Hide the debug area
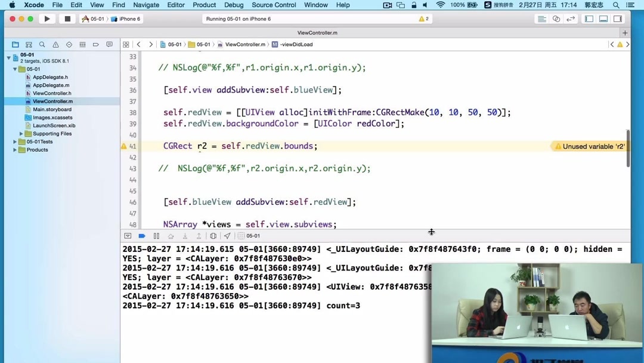 128,235
